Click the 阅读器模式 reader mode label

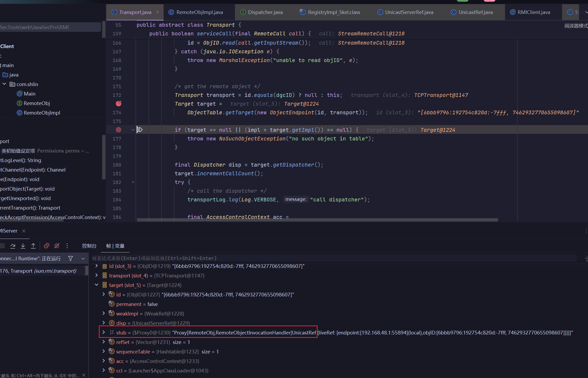(x=576, y=26)
